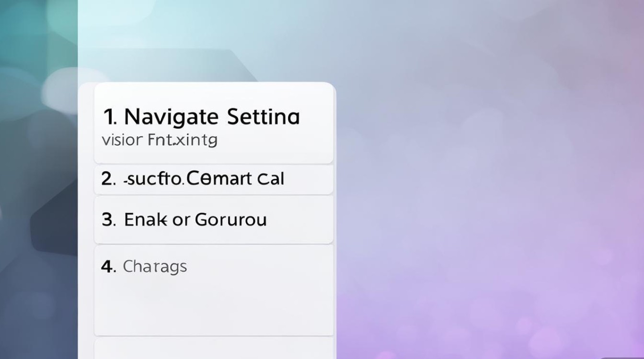Click the dark teal sidebar strip on the left
The width and height of the screenshot is (644, 359).
[x=38, y=191]
